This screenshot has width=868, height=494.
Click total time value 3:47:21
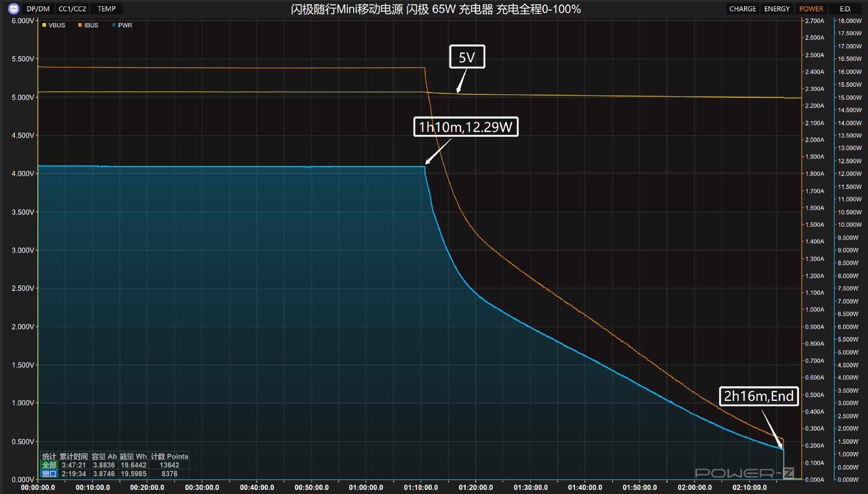(74, 465)
